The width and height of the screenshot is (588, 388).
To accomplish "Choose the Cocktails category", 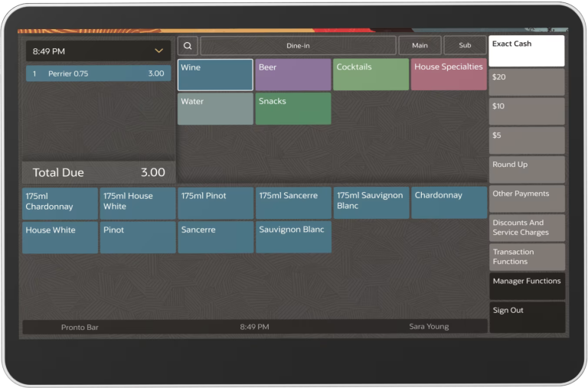I will 371,75.
